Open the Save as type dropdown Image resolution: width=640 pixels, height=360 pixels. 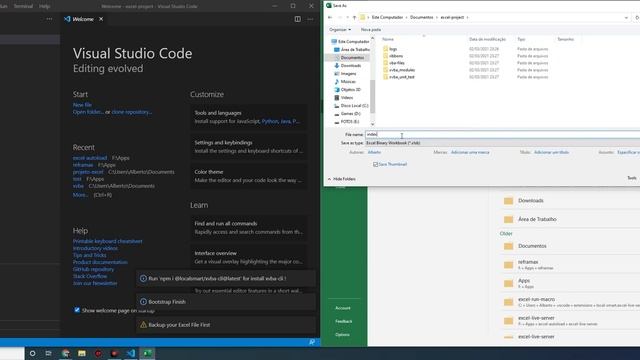pyautogui.click(x=502, y=143)
